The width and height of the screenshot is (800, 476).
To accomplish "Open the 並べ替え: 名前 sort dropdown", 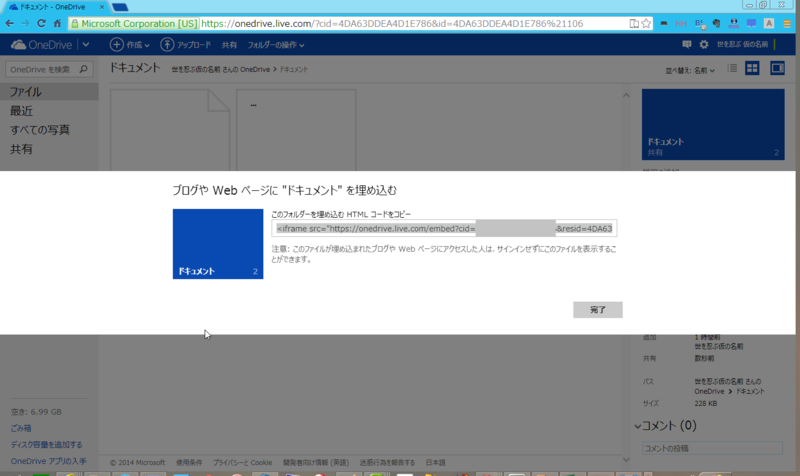I will (690, 70).
